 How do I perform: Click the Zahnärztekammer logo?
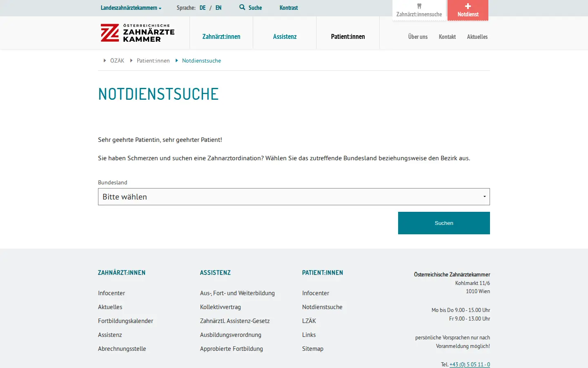138,33
